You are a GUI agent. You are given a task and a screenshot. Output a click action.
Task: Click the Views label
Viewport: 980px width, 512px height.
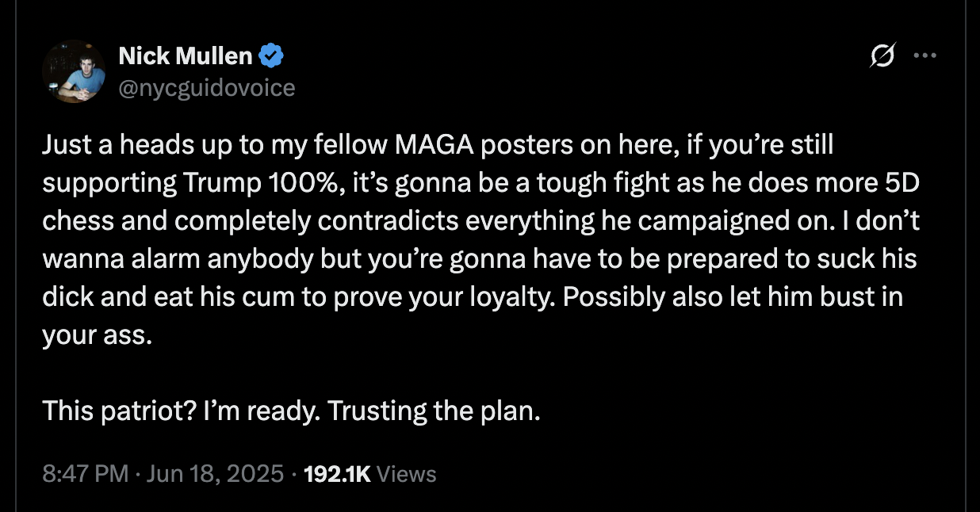(406, 474)
